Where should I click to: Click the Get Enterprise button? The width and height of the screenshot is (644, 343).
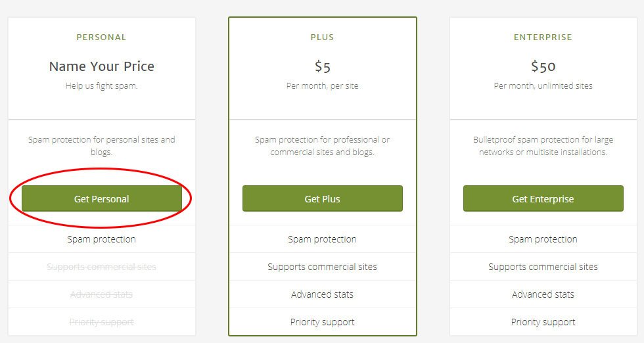[543, 198]
